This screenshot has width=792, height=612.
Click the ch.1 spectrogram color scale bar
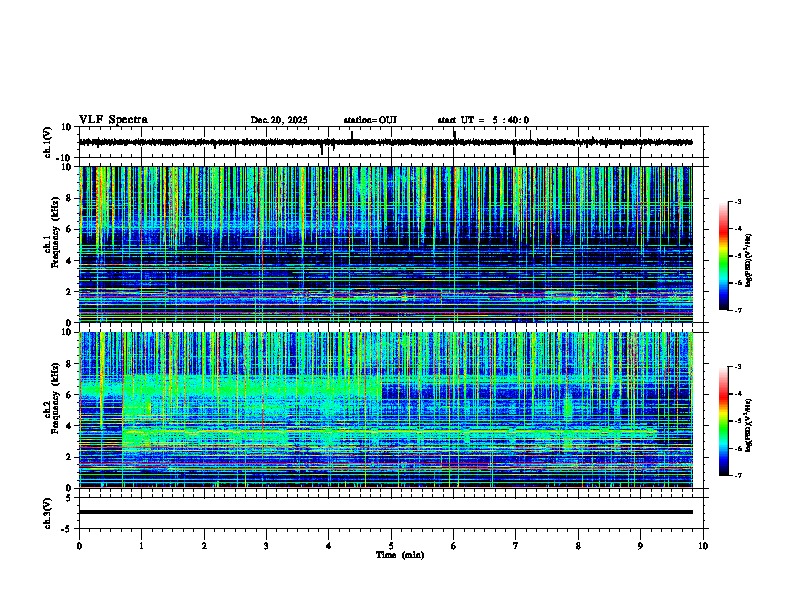[724, 256]
